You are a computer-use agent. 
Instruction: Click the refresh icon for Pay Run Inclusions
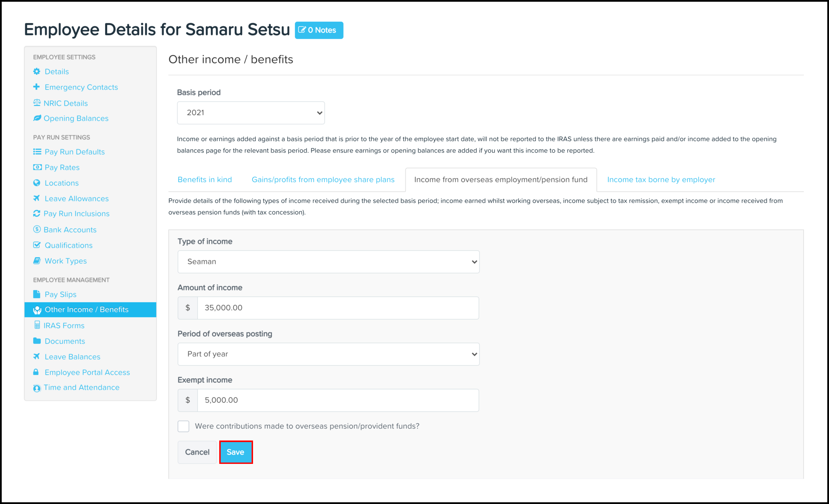point(37,214)
